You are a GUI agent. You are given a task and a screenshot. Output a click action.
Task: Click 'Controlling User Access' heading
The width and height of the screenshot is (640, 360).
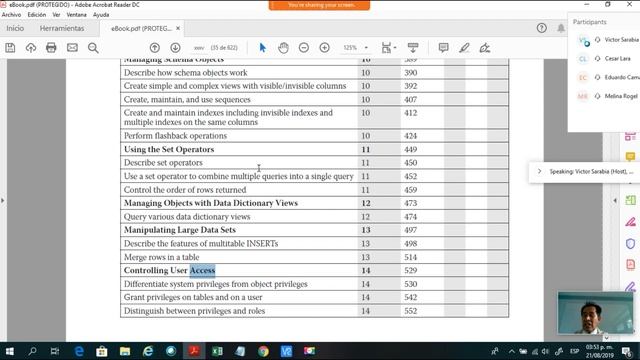[x=169, y=270]
